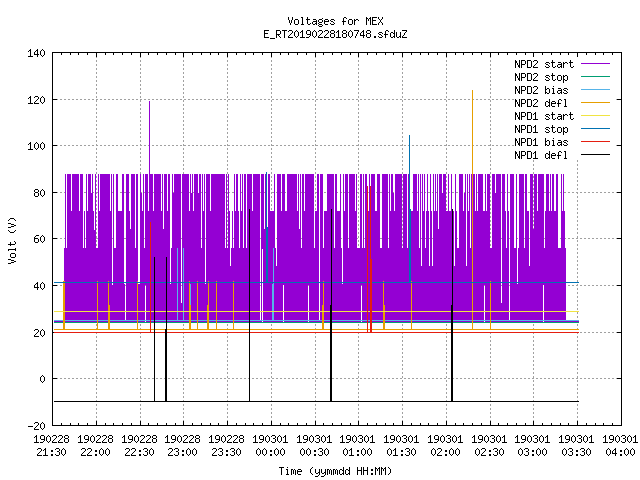Viewport: 640px width, 480px height.
Task: Click the blue NPD1 stop legend line
Action: (596, 129)
